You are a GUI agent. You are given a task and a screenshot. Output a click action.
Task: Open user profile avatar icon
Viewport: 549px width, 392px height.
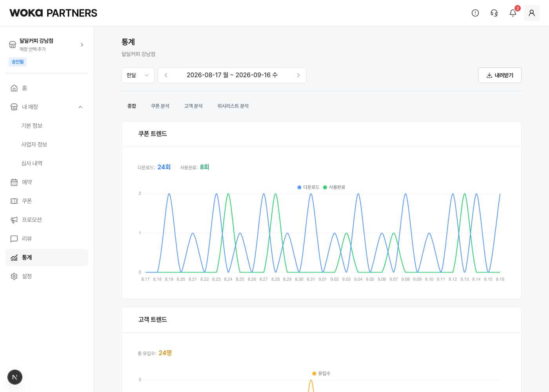[x=532, y=13]
